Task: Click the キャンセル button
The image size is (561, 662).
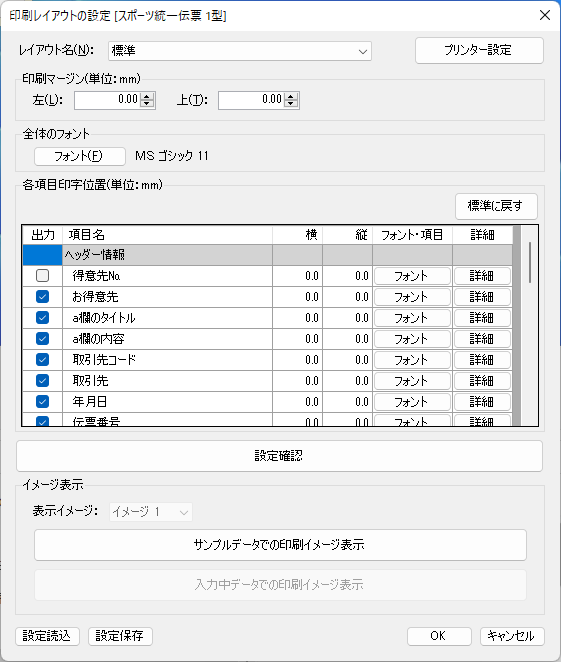Action: tap(512, 636)
